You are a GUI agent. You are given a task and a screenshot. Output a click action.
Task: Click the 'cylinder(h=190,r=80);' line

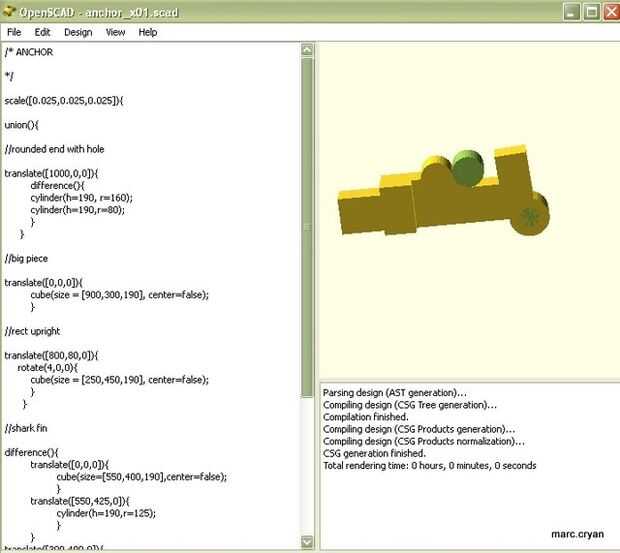[78, 210]
